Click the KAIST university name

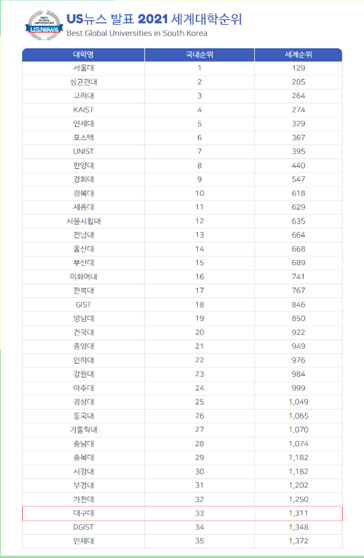point(83,110)
